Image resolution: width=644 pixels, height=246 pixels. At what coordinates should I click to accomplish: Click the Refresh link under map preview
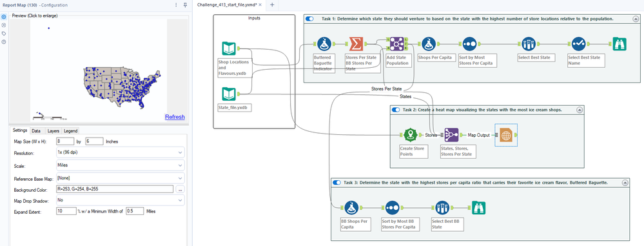pos(175,117)
